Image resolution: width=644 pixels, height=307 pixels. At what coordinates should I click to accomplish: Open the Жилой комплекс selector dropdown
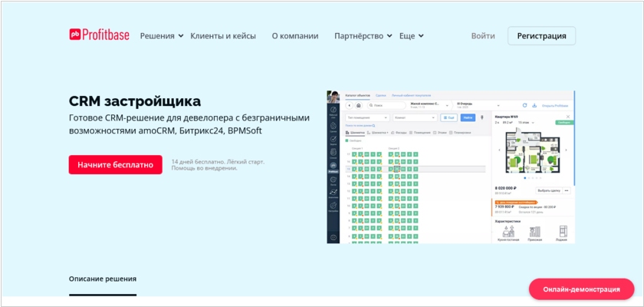pyautogui.click(x=428, y=106)
